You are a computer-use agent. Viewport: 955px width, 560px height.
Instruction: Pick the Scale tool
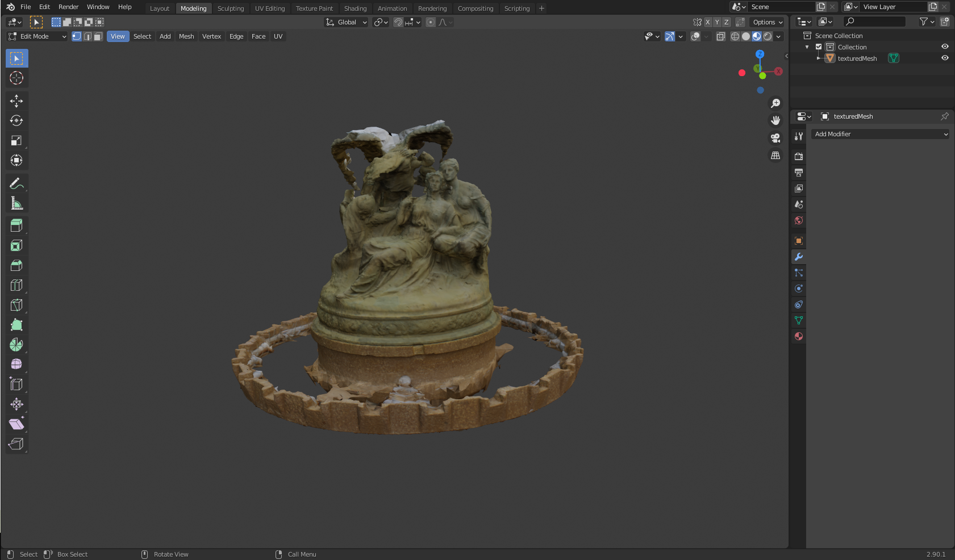click(16, 140)
